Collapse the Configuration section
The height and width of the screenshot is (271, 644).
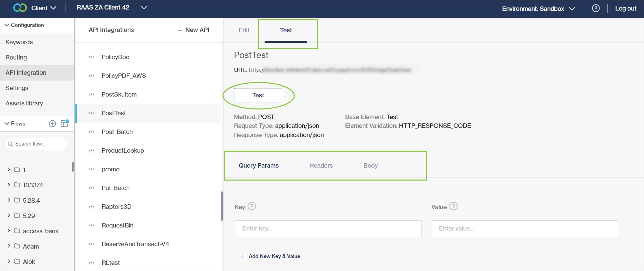[7, 25]
